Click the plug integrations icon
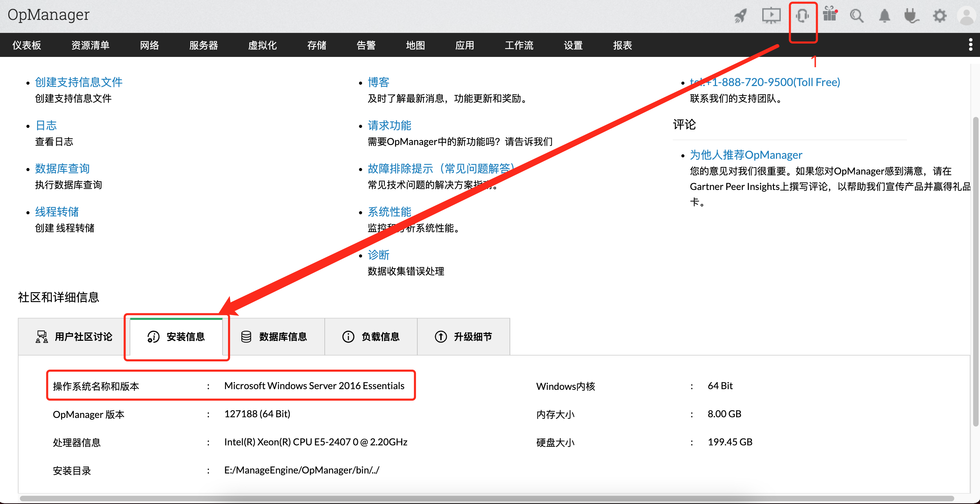This screenshot has width=980, height=504. pyautogui.click(x=911, y=16)
